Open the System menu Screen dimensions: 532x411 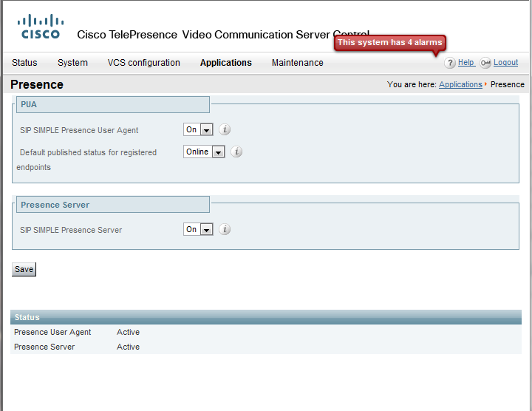tap(72, 63)
